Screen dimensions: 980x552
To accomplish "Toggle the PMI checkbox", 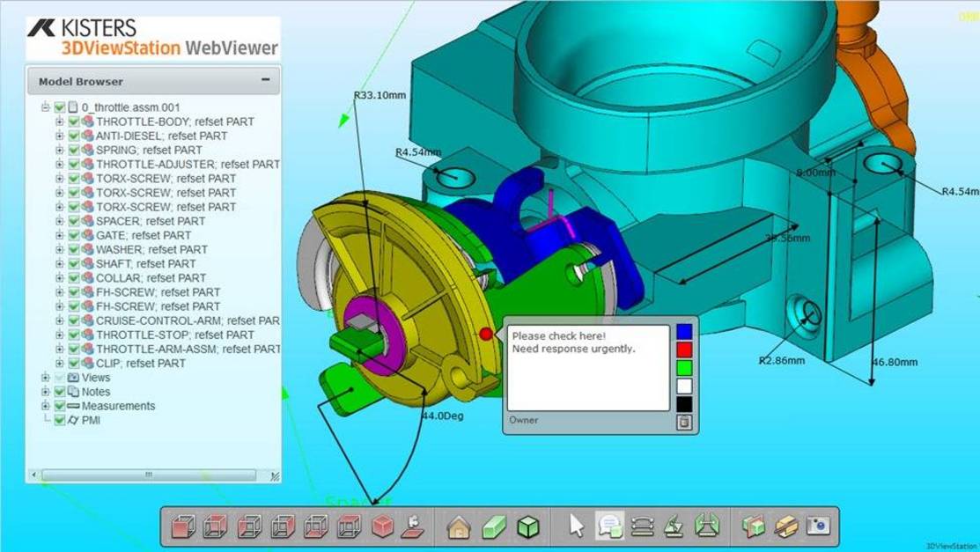I will click(60, 420).
